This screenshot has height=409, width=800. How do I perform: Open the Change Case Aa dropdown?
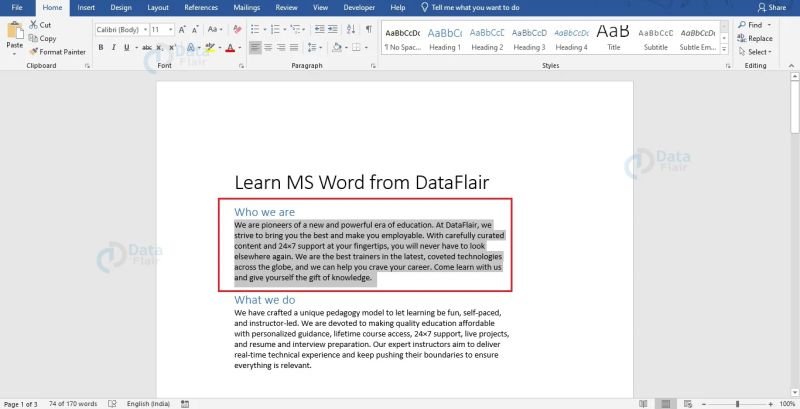click(215, 30)
